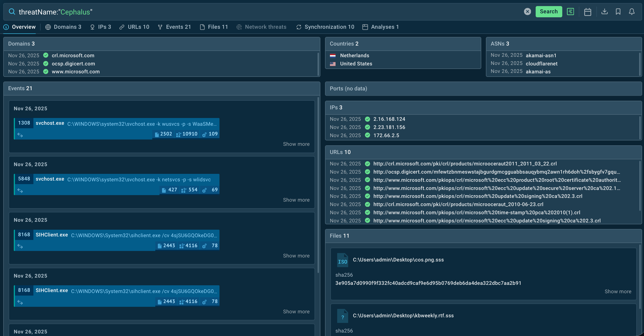Screen dimensions: 644x336
Task: Switch to the Events 21 tab
Action: coord(174,27)
